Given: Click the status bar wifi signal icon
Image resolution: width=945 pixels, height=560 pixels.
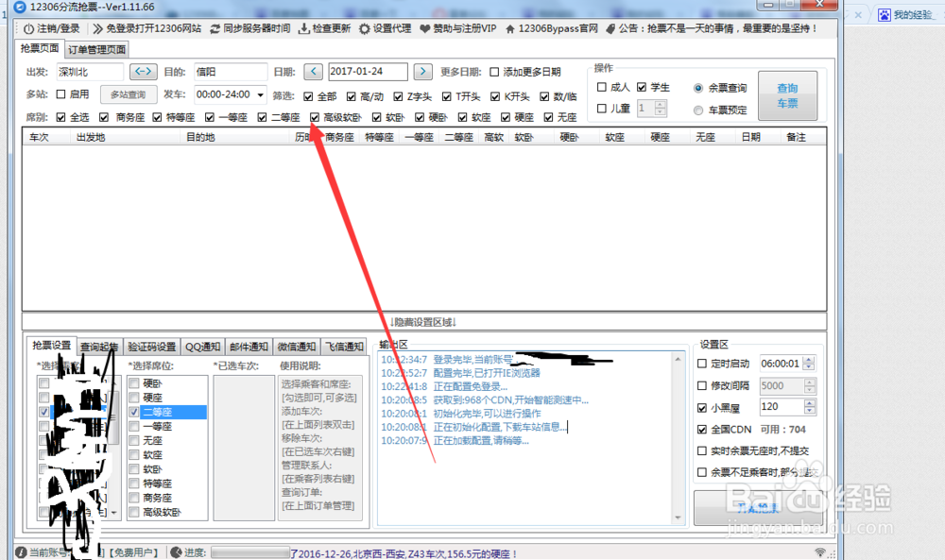Looking at the screenshot, I should pos(819,552).
